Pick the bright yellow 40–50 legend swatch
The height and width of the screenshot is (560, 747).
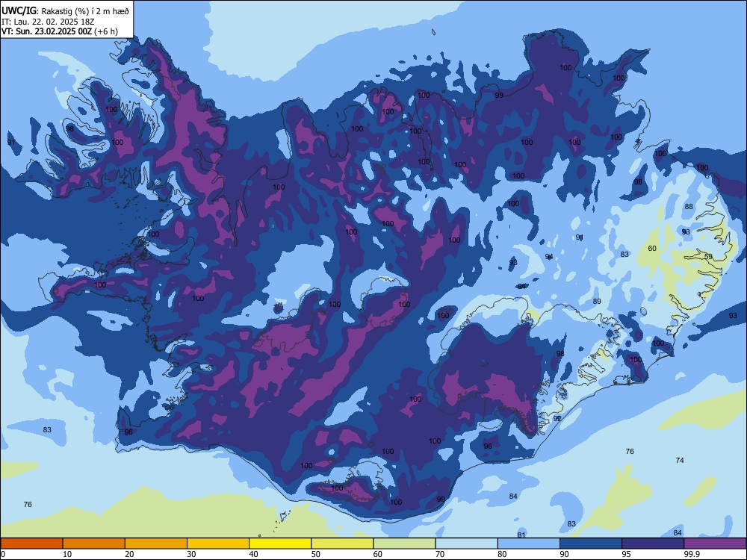point(280,544)
